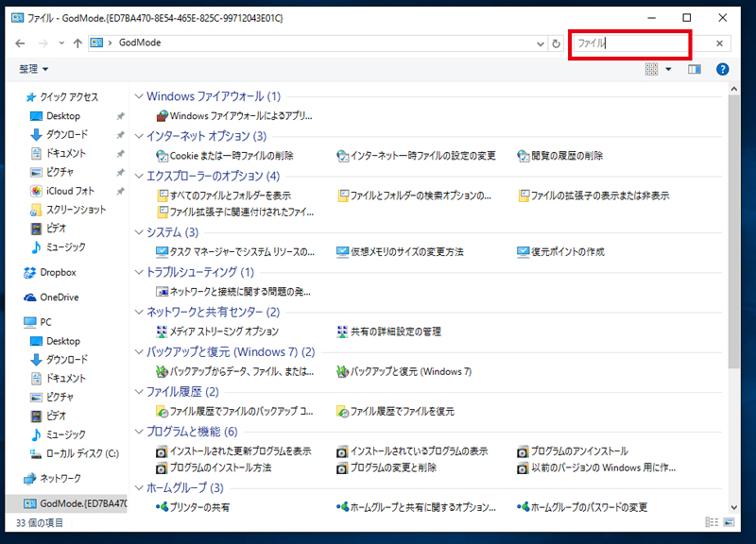
Task: Click the Forward navigation arrow
Action: (43, 43)
